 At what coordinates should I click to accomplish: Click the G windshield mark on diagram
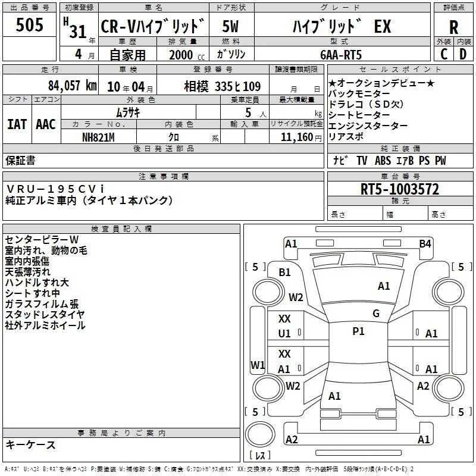click(x=376, y=314)
